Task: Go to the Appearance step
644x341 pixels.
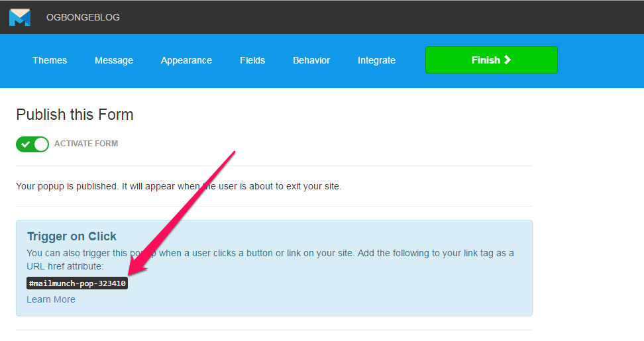Action: click(186, 60)
